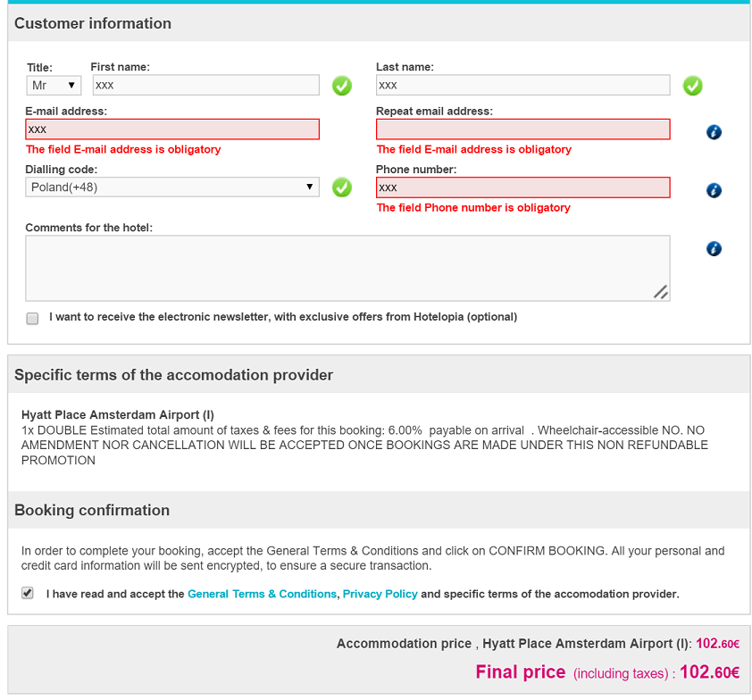Click 'Specific terms of the accomodation provider' header
This screenshot has width=752, height=700.
(x=173, y=375)
